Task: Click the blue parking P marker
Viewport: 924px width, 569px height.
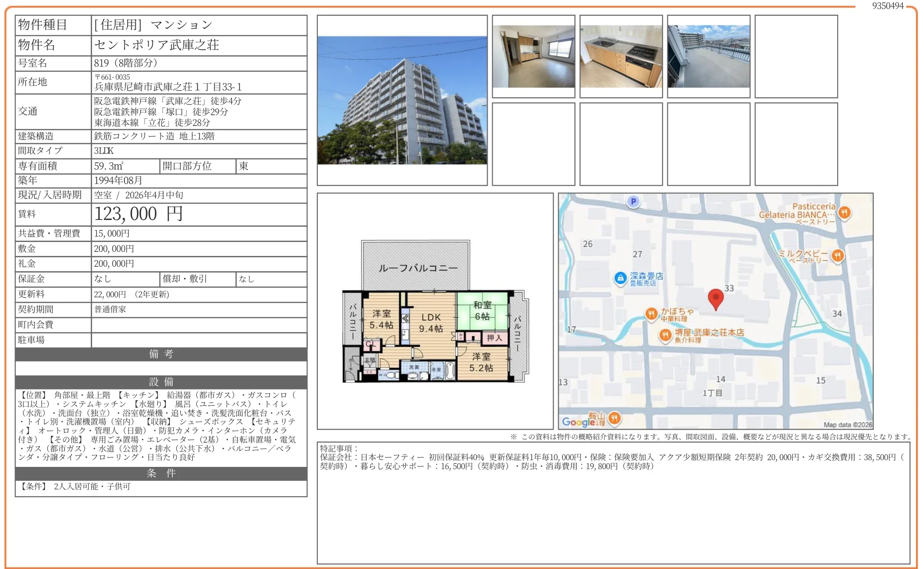Action: click(633, 202)
